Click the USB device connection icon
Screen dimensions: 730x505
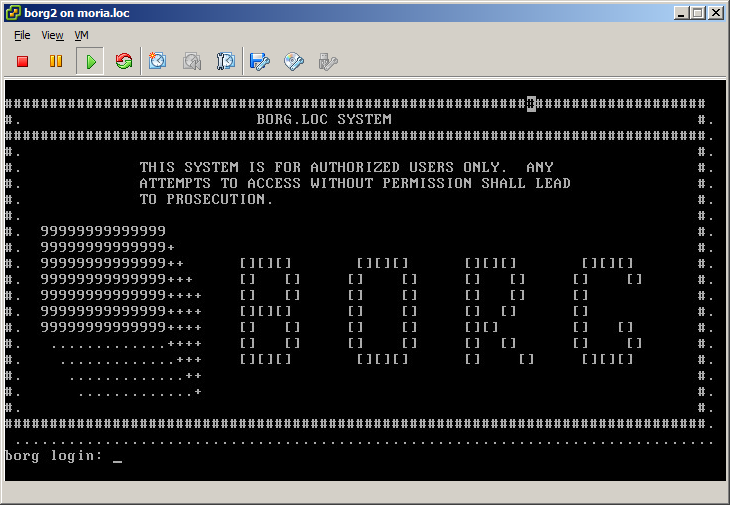[x=327, y=61]
